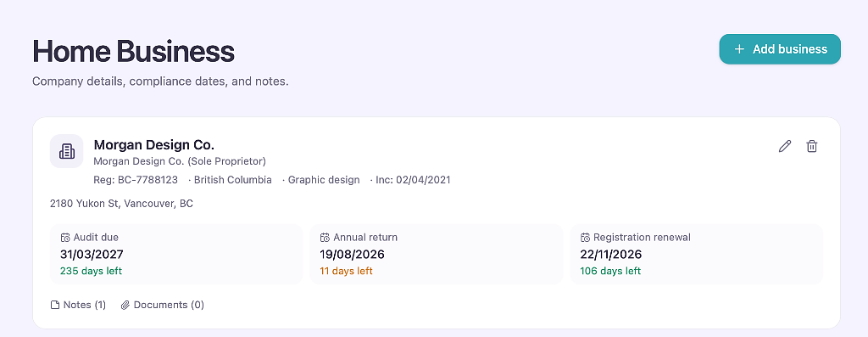Image resolution: width=868 pixels, height=337 pixels.
Task: Open Documents (0) for Morgan Design Co.
Action: pyautogui.click(x=162, y=305)
